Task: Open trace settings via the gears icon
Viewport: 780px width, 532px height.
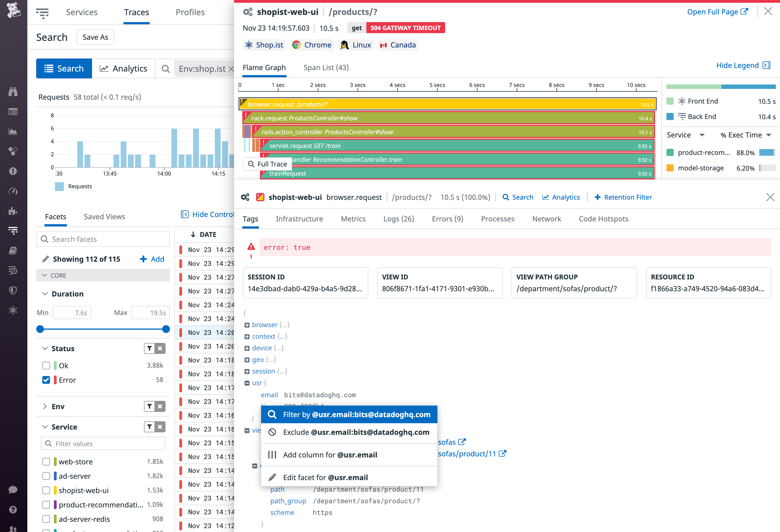Action: pyautogui.click(x=248, y=11)
